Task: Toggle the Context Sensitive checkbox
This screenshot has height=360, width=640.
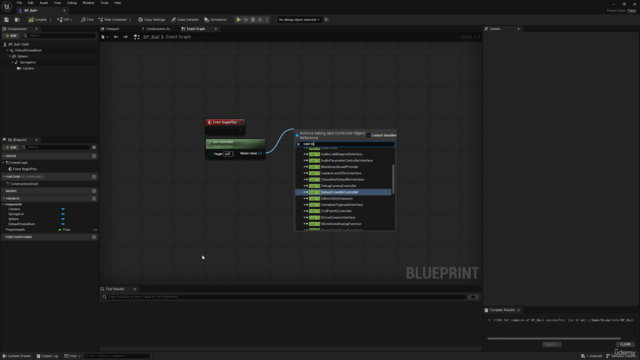Action: tap(369, 136)
